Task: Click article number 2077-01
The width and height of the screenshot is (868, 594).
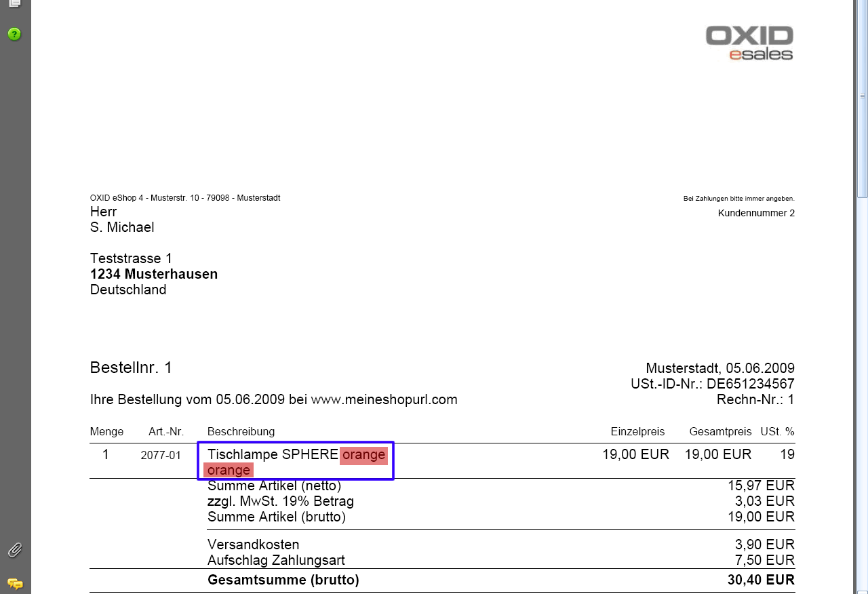Action: (161, 456)
